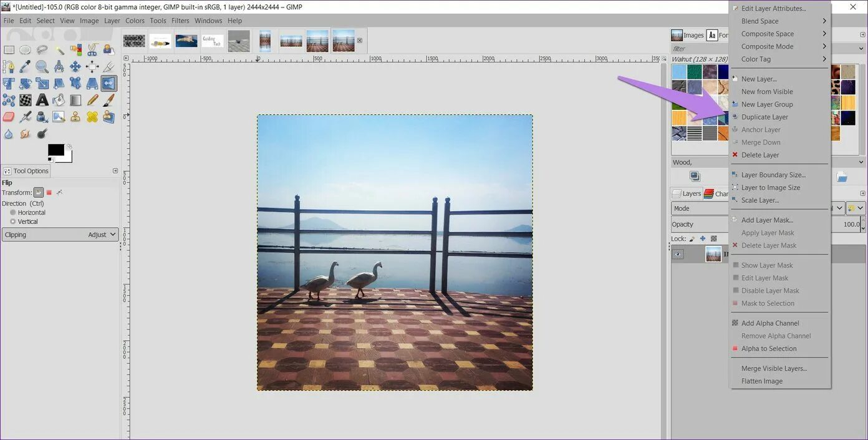Open the Tool Options panel menu arrow
The image size is (868, 440).
[x=115, y=170]
